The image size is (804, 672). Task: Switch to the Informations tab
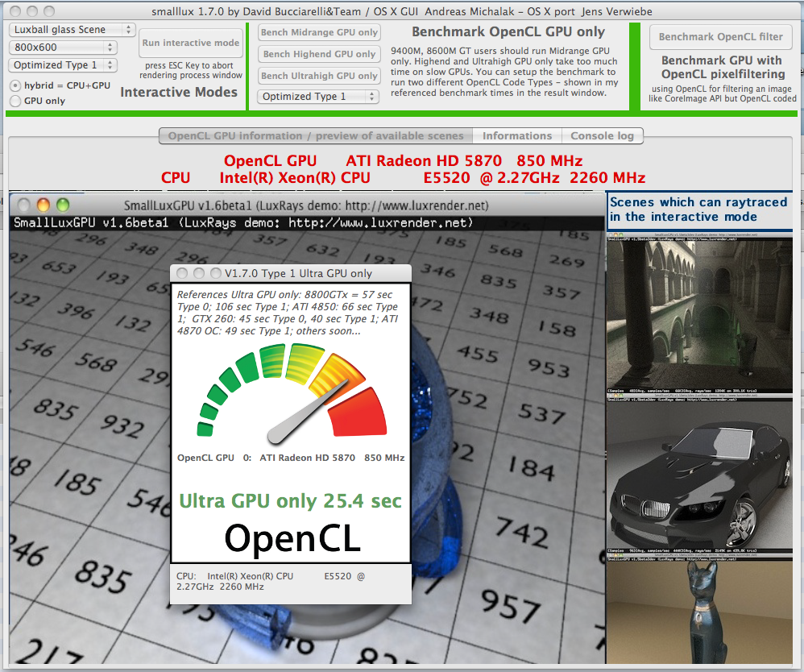517,136
